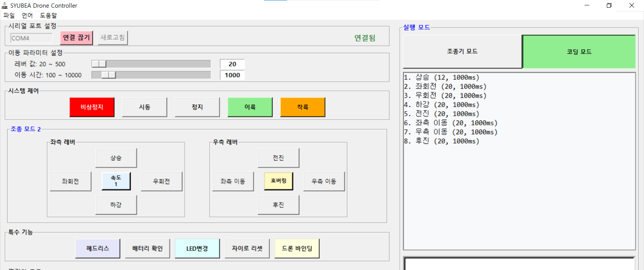This screenshot has width=644, height=270.
Task: Click the red 비상정지 emergency stop button
Action: [x=92, y=107]
